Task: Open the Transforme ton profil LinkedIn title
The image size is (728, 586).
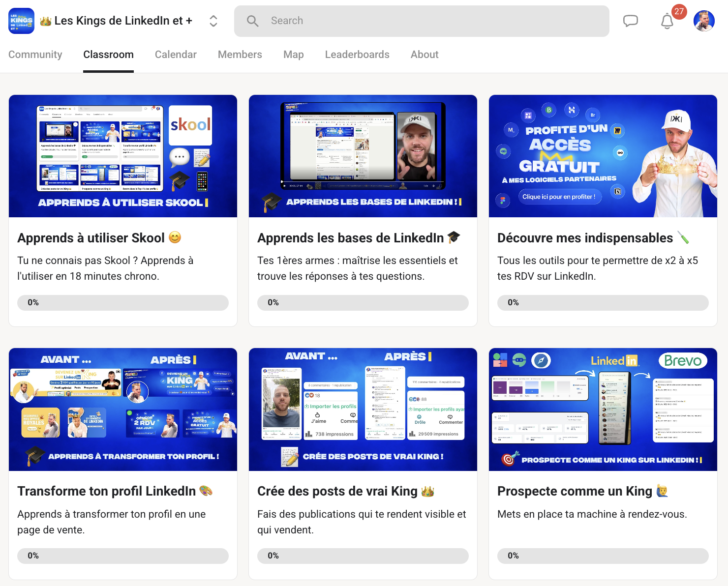Action: (x=107, y=491)
